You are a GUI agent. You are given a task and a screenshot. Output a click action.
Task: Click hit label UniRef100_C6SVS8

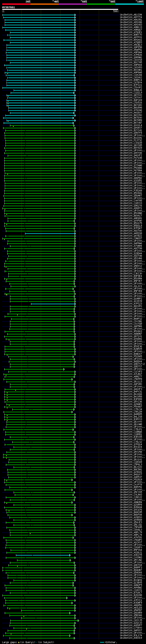click(131, 60)
